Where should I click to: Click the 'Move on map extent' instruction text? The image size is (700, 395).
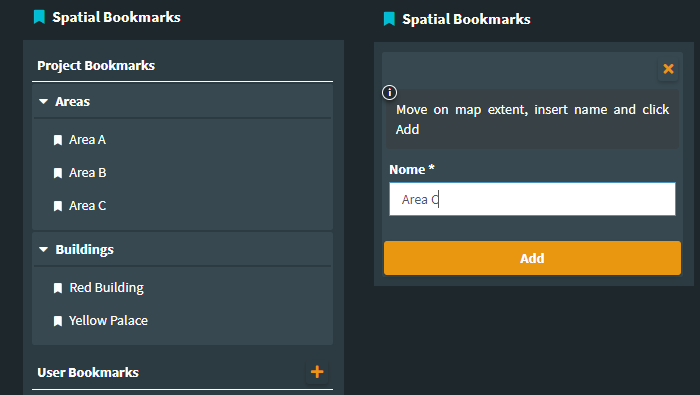pyautogui.click(x=532, y=119)
